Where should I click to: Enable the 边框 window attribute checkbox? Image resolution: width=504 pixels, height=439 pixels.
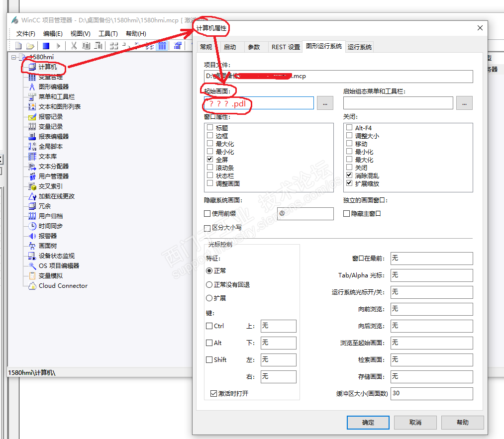(x=210, y=136)
